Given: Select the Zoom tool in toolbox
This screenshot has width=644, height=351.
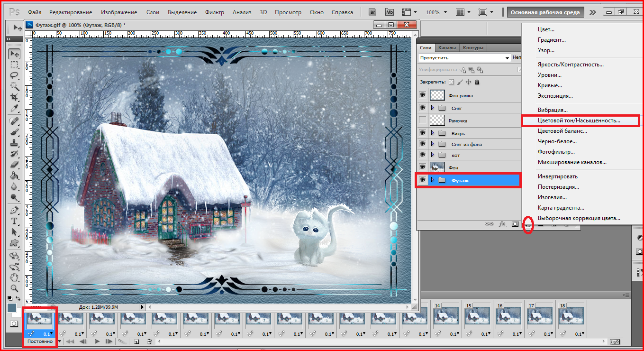Looking at the screenshot, I should click(15, 288).
